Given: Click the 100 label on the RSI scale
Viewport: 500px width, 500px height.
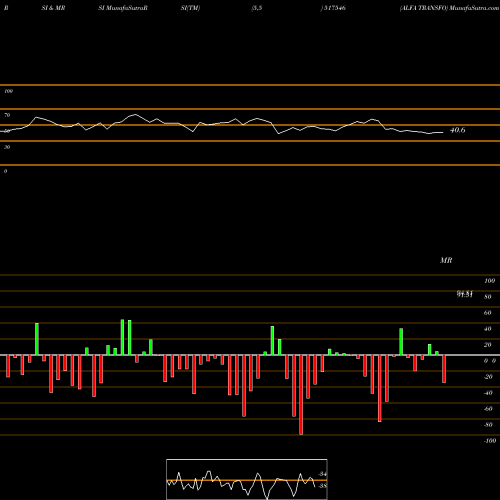Looking at the screenshot, I should click(8, 91).
